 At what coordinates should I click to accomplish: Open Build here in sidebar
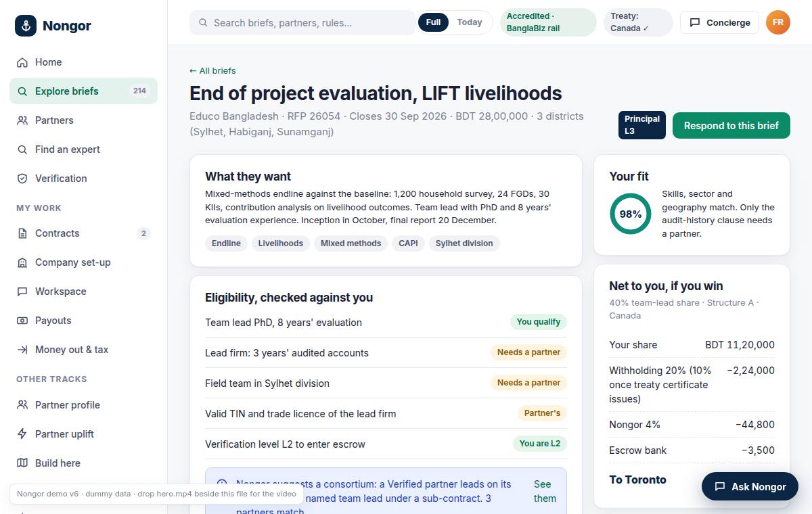pos(83,463)
